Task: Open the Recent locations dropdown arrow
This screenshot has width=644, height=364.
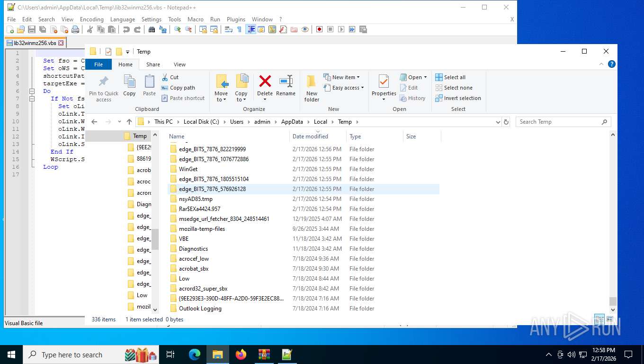Action: click(x=118, y=122)
